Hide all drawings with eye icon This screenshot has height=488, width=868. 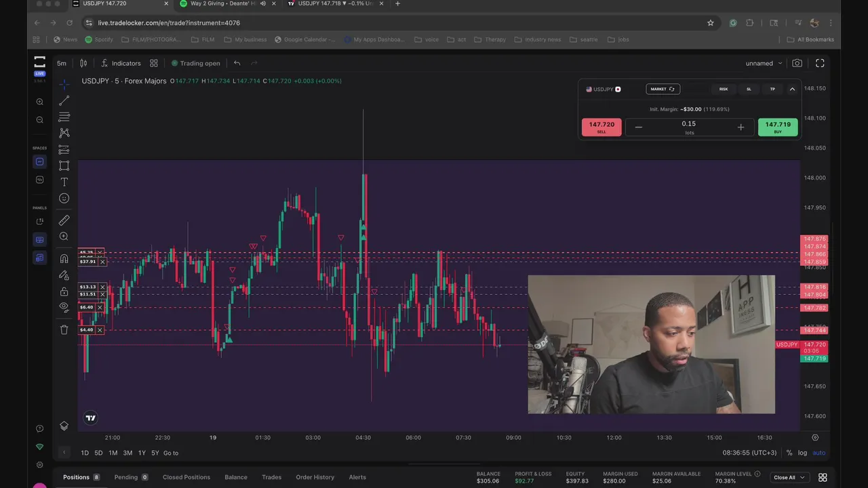click(64, 307)
